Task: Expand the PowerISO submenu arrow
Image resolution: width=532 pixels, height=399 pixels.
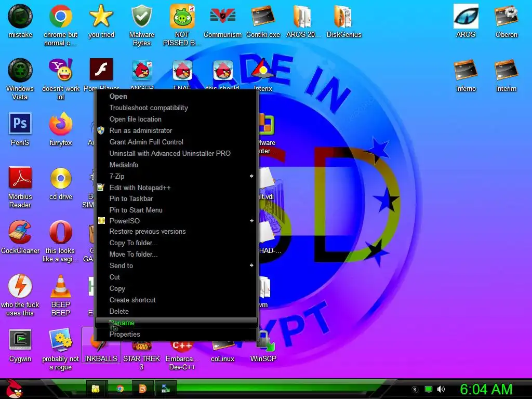Action: [x=251, y=221]
